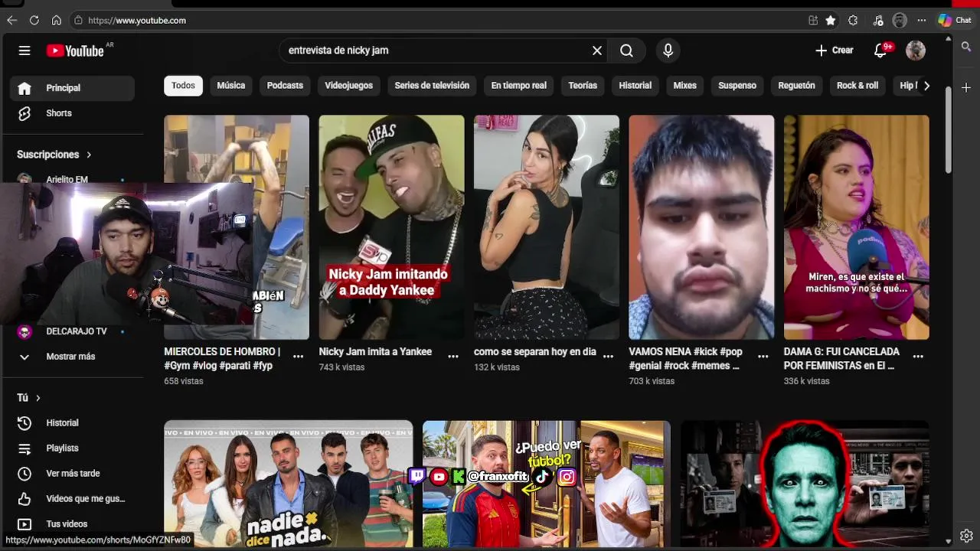Clear the search box with the X
This screenshot has width=980, height=551.
coord(597,51)
